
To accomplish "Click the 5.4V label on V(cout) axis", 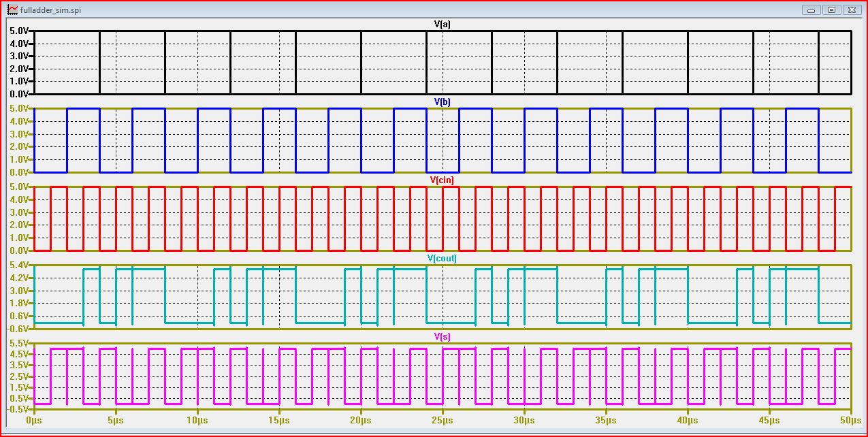I will 18,265.
